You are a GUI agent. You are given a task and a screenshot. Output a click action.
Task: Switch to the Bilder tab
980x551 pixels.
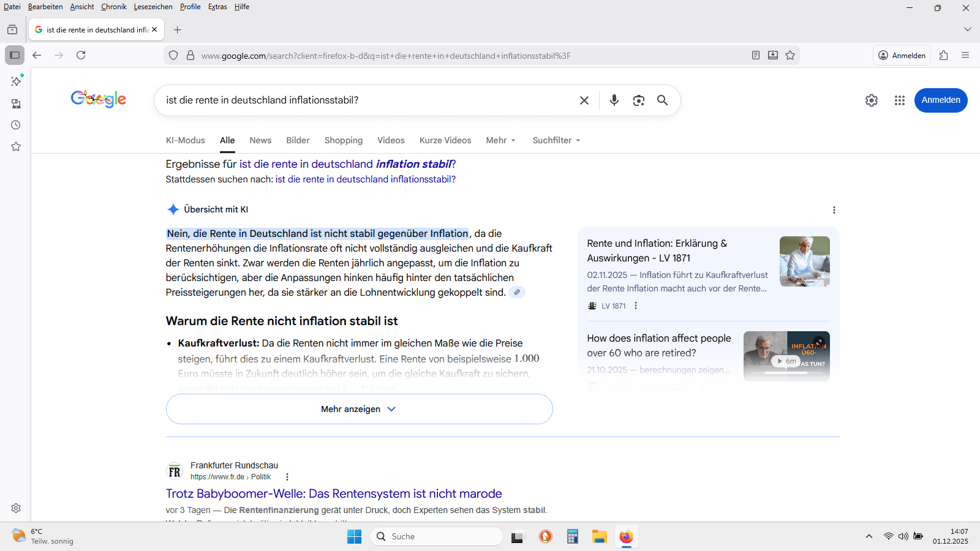tap(298, 140)
